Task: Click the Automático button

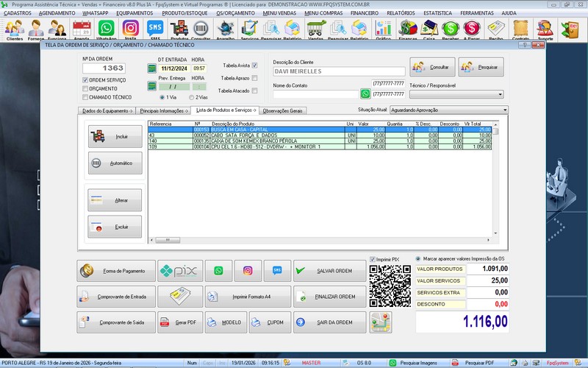Action: (115, 163)
